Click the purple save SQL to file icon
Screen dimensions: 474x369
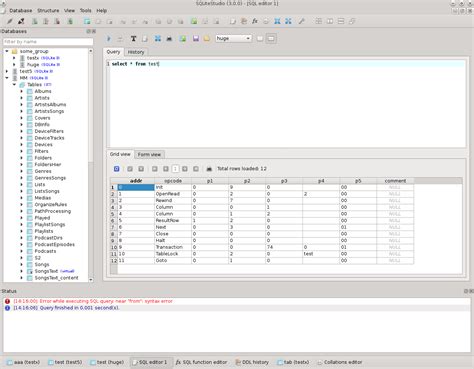coord(196,39)
